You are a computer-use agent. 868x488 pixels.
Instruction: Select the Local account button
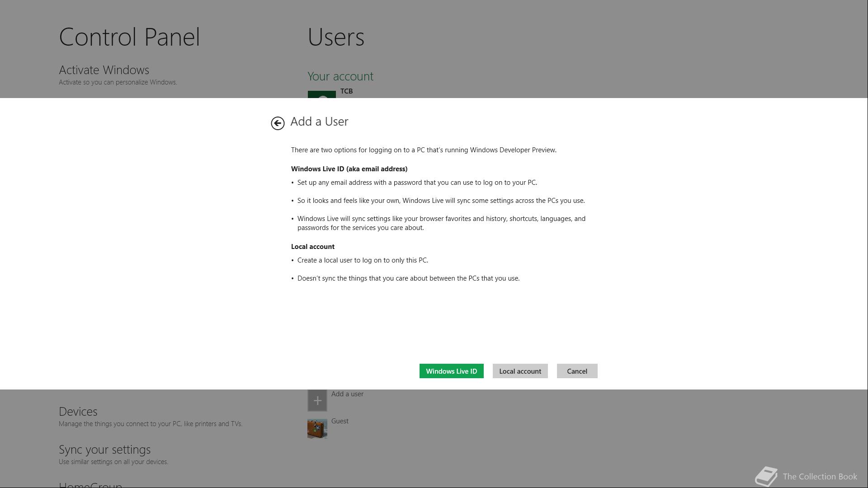[x=520, y=371]
